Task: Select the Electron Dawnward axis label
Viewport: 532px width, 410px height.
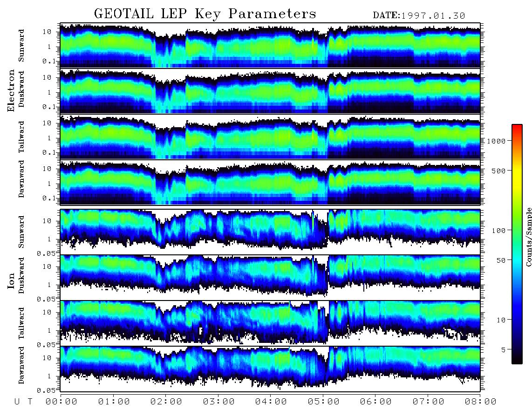Action: tap(21, 179)
